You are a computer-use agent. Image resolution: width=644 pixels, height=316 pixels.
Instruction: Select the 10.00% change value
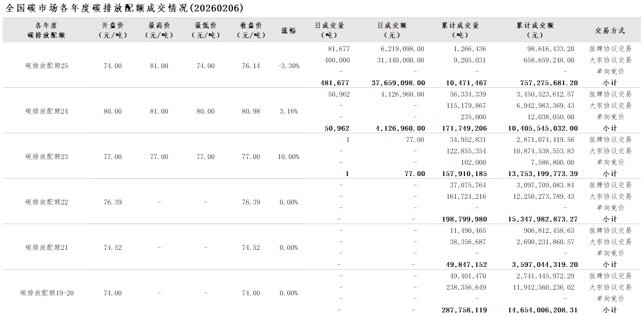click(x=288, y=157)
